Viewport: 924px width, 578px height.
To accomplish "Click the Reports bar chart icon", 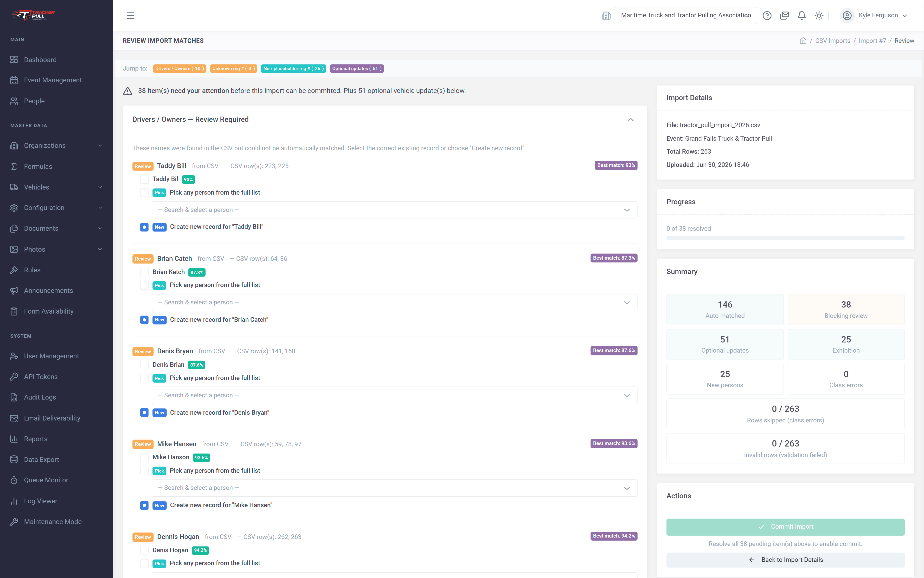I will [x=14, y=439].
